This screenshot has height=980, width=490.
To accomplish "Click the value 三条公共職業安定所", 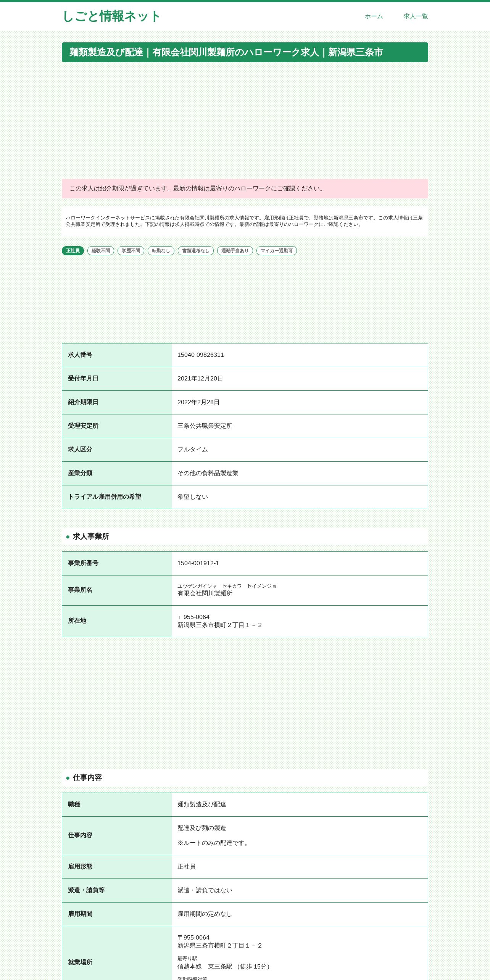I will (x=205, y=426).
